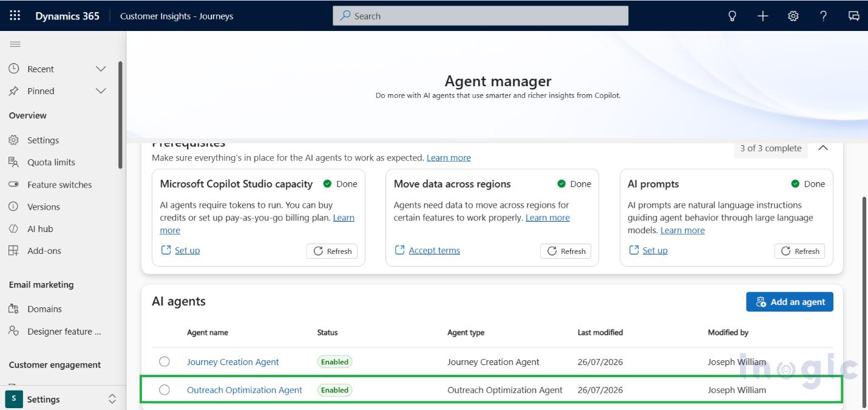Click Learn more beside the Prerequisites description

(449, 157)
